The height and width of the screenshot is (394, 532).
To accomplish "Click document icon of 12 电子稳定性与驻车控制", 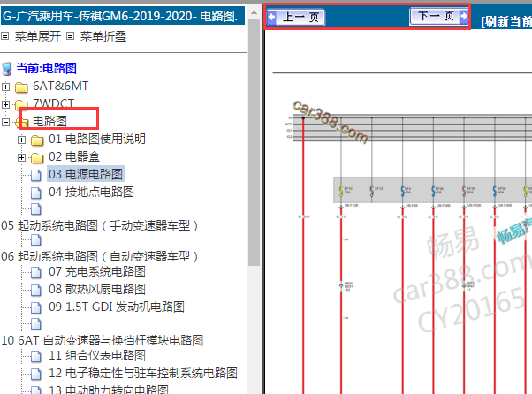I will (x=36, y=374).
